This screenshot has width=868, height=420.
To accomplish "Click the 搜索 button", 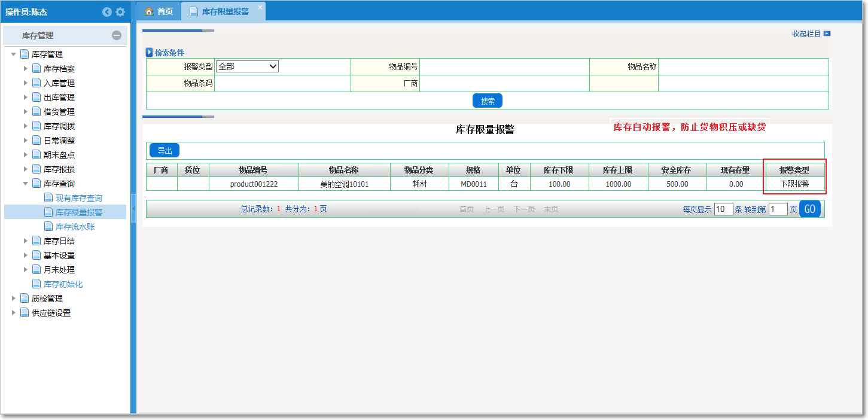I will pos(487,101).
